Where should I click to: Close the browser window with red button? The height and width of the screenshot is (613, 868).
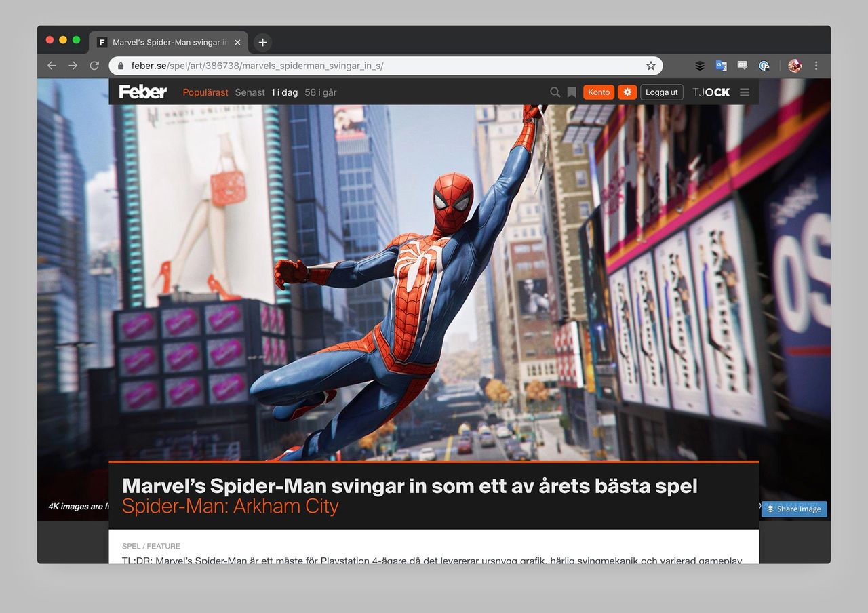(x=50, y=40)
